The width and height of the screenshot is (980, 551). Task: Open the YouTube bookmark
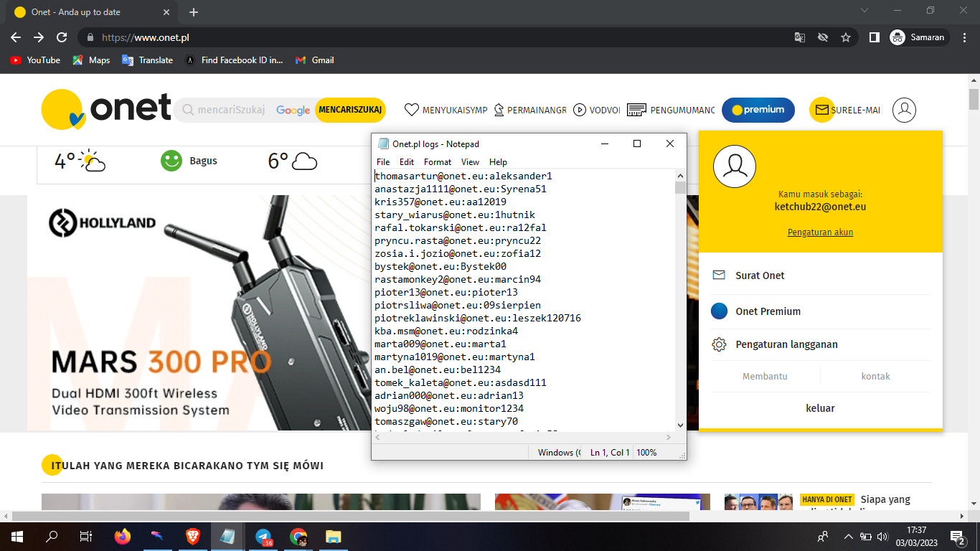[x=35, y=60]
